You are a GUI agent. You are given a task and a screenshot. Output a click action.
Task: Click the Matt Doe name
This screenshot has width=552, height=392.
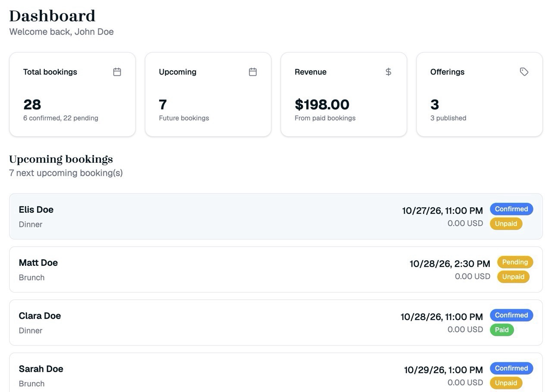pyautogui.click(x=38, y=263)
